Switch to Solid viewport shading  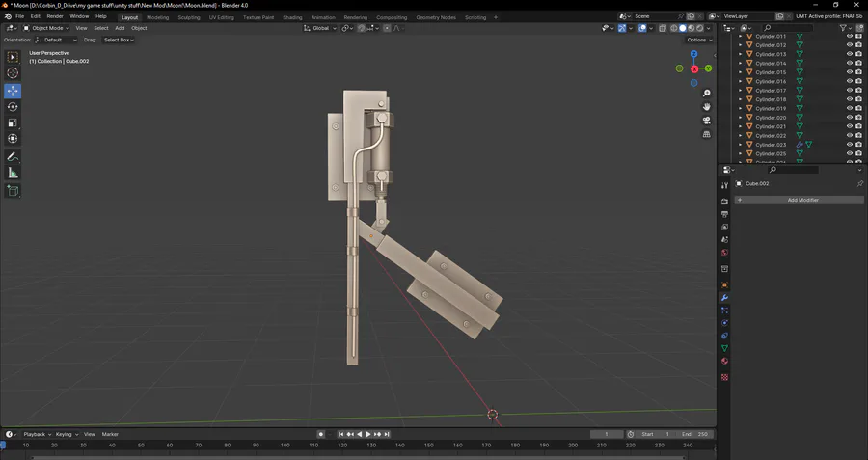click(x=683, y=28)
